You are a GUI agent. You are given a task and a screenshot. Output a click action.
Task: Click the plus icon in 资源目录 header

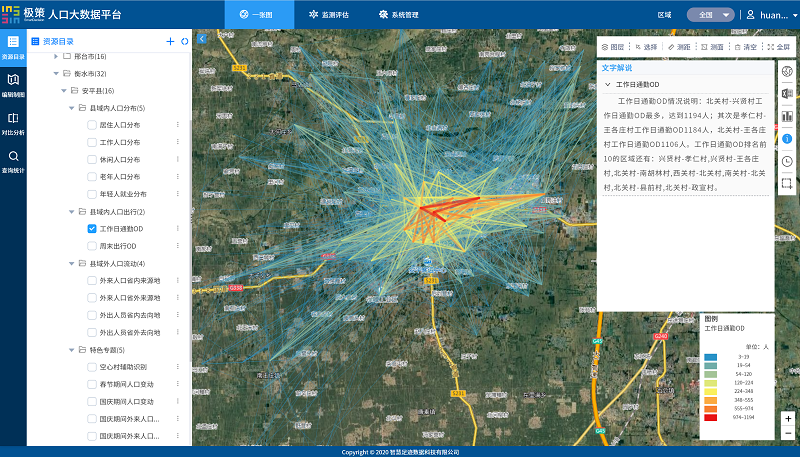coord(170,41)
